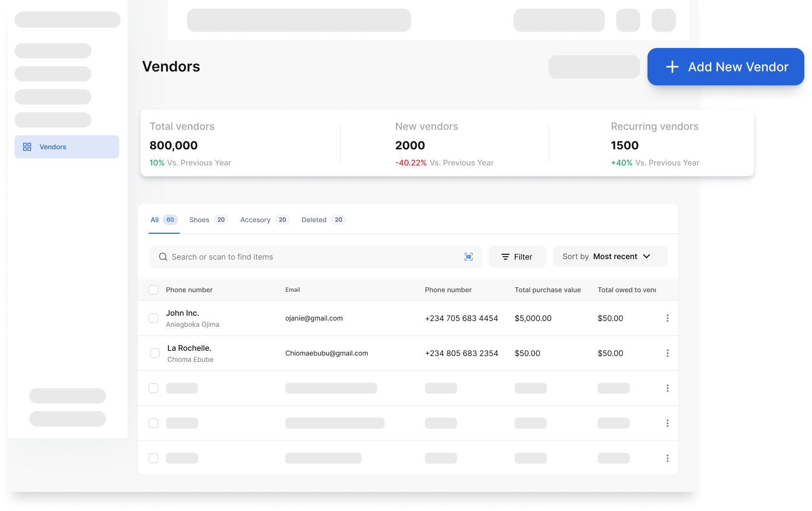
Task: Select the Vendors icon in the sidebar
Action: tap(27, 147)
